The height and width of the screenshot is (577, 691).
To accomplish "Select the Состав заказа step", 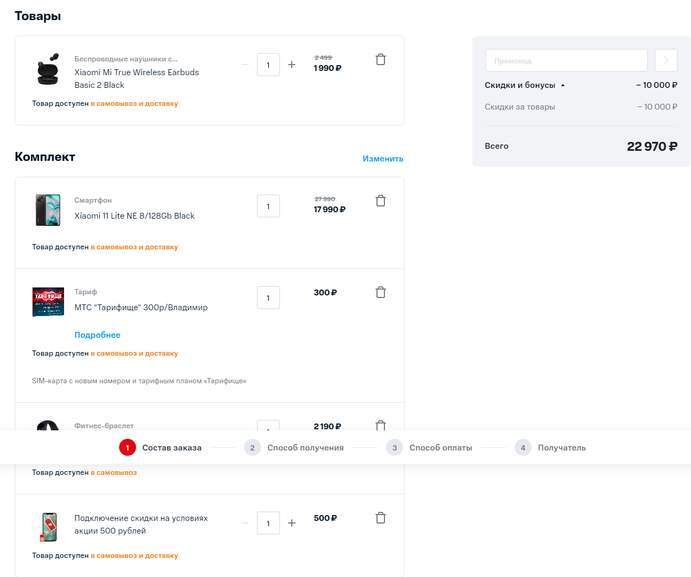I will tap(171, 448).
